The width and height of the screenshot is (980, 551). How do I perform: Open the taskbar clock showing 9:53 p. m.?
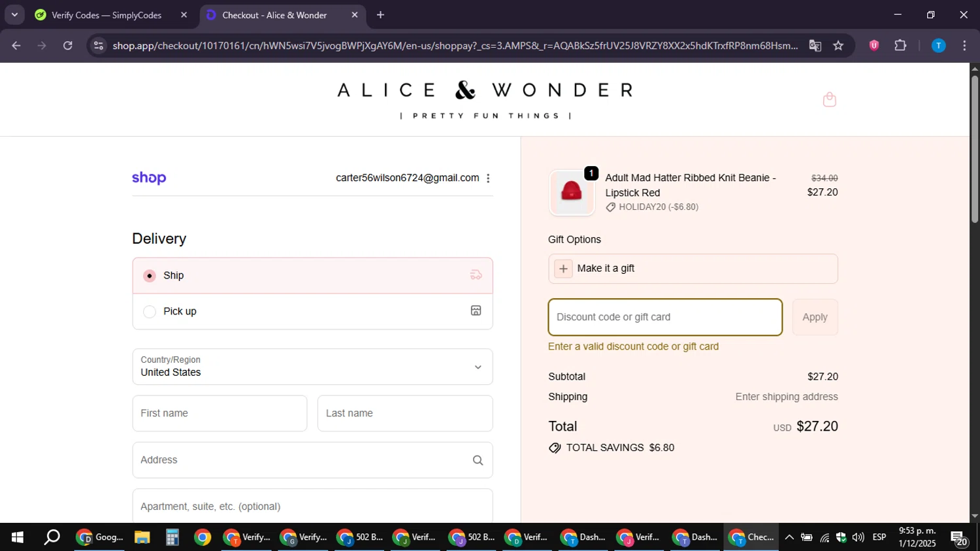(x=917, y=537)
